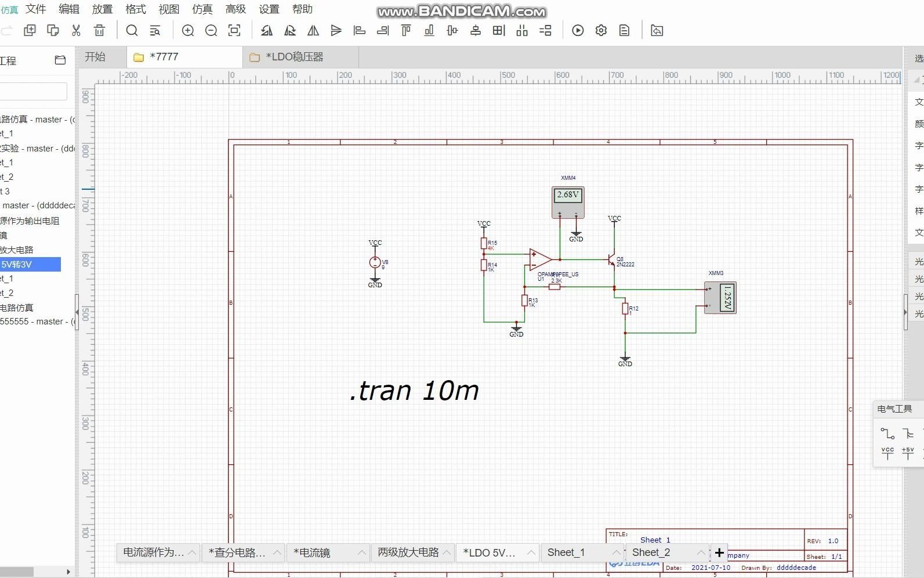This screenshot has height=578, width=924.
Task: Open the 放置 menu
Action: (102, 9)
